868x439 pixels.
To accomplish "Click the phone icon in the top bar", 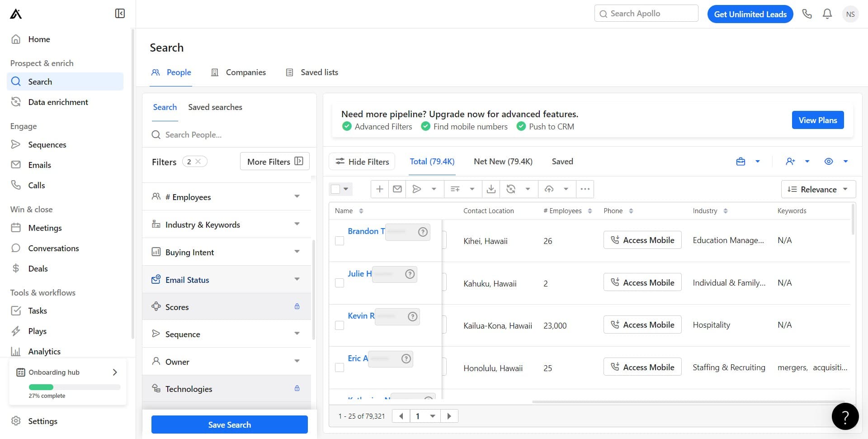I will coord(807,14).
